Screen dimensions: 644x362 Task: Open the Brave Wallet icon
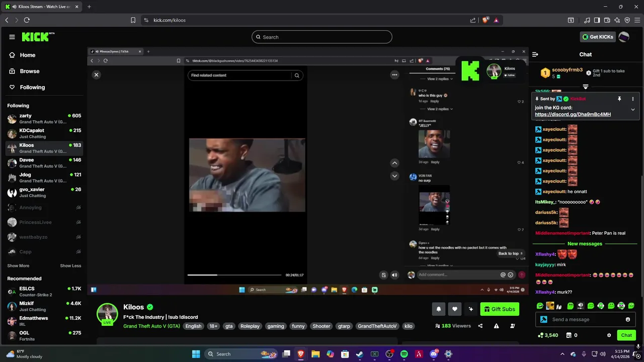click(x=607, y=20)
